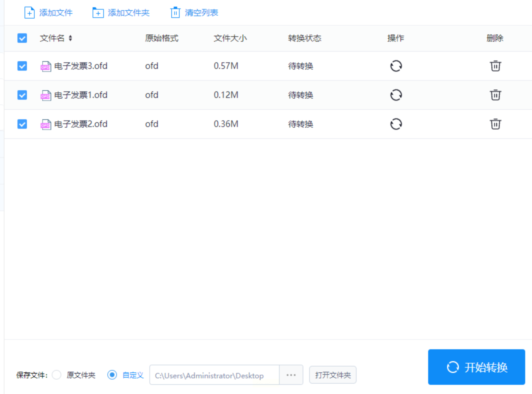Uncheck the checkbox for 电子发票1.ofd
Image resolution: width=532 pixels, height=394 pixels.
coord(22,95)
